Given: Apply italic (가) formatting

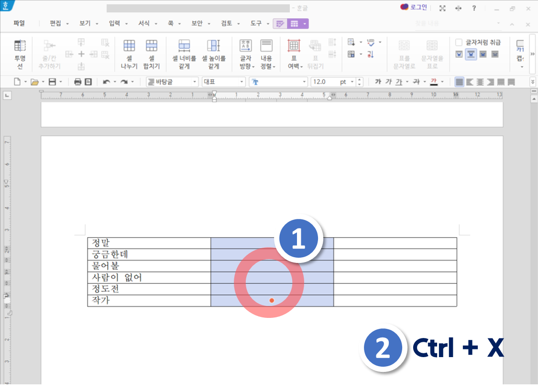Looking at the screenshot, I should (x=388, y=82).
